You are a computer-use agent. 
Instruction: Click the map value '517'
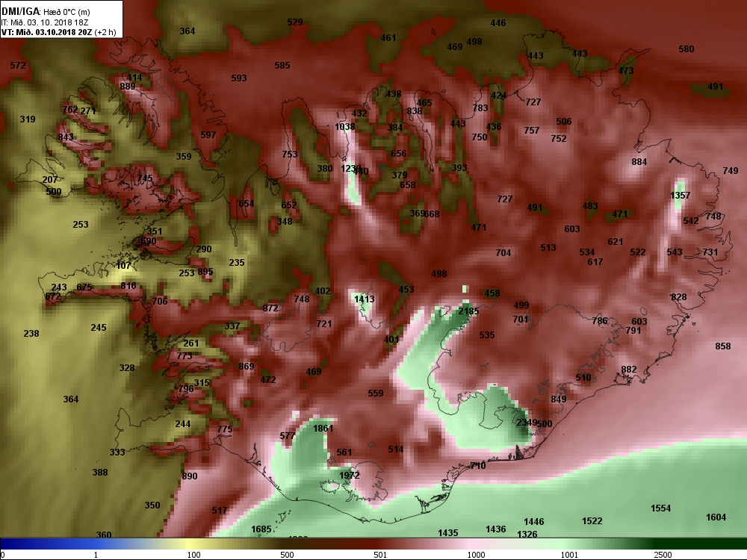(x=219, y=511)
